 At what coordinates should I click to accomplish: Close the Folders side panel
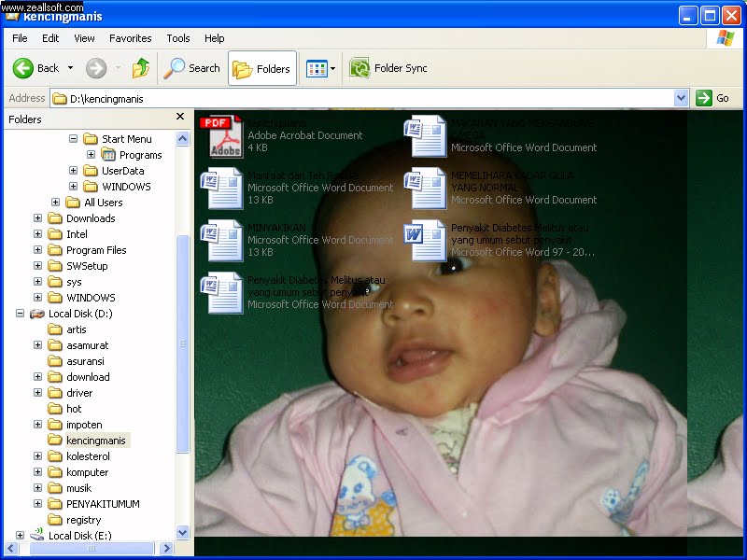coord(179,117)
